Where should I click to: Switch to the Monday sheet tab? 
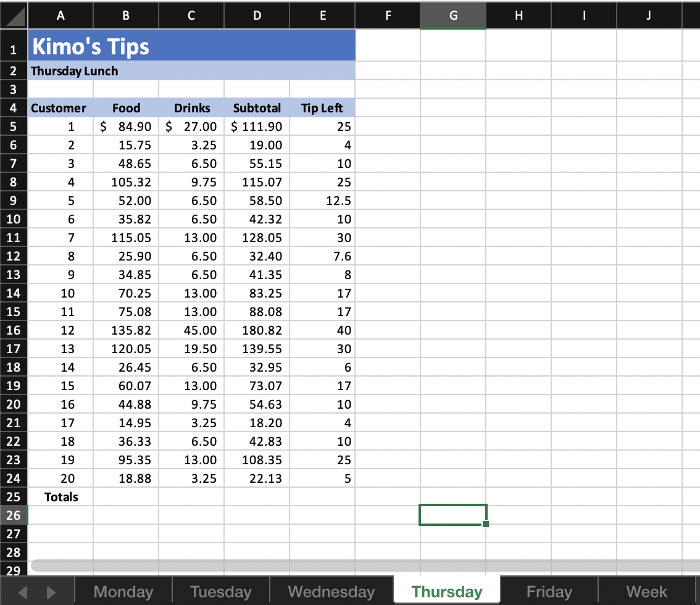pyautogui.click(x=122, y=591)
